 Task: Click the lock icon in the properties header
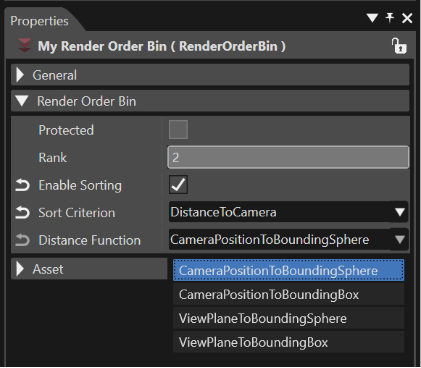pos(399,46)
